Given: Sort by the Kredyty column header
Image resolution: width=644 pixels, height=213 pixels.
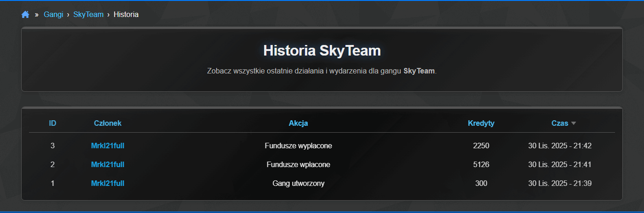Looking at the screenshot, I should pos(481,123).
